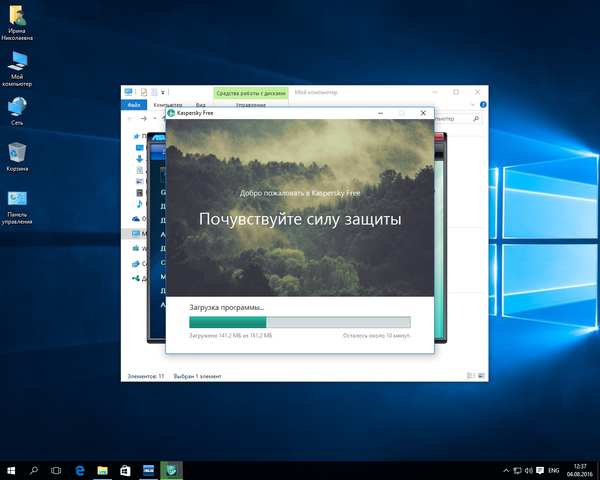Viewport: 600px width, 480px height.
Task: Open network status tray icon
Action: pos(517,471)
